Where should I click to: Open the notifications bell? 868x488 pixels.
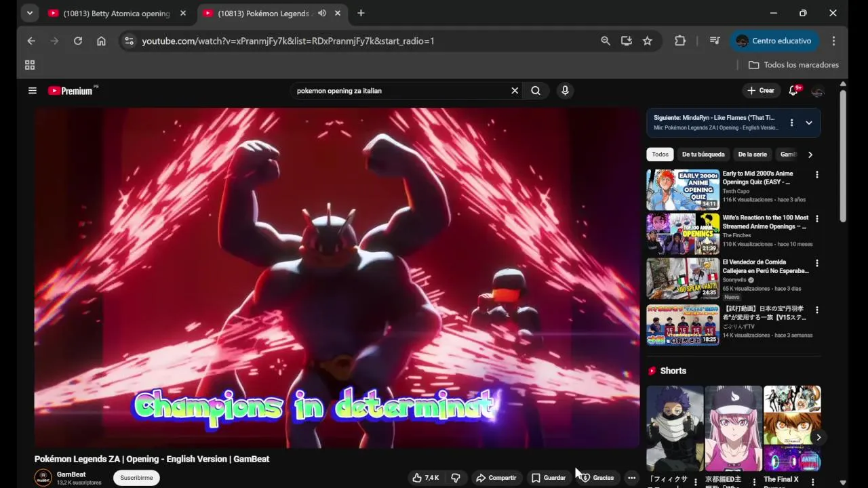click(x=793, y=90)
